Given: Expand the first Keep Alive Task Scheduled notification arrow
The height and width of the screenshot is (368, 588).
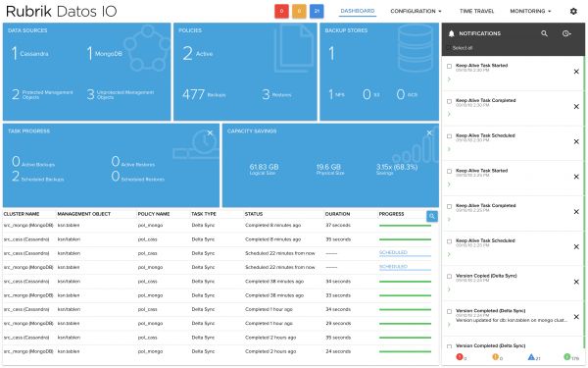Looking at the screenshot, I should pyautogui.click(x=449, y=149).
